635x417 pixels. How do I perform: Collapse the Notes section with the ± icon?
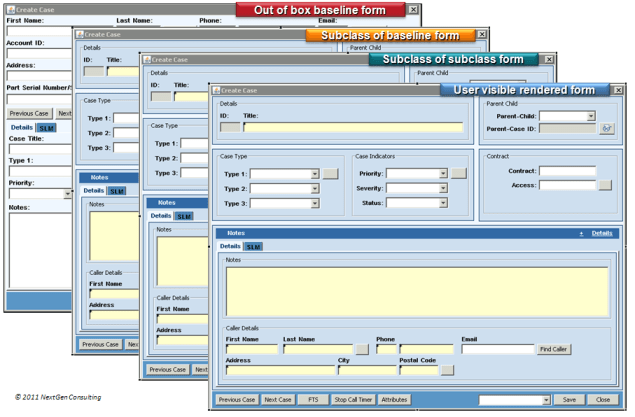point(581,233)
